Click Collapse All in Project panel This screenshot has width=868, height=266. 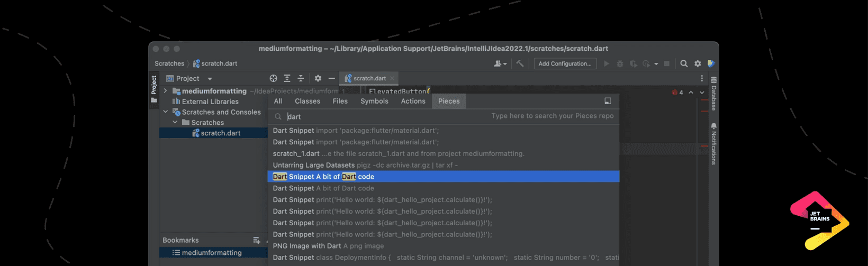pyautogui.click(x=301, y=78)
